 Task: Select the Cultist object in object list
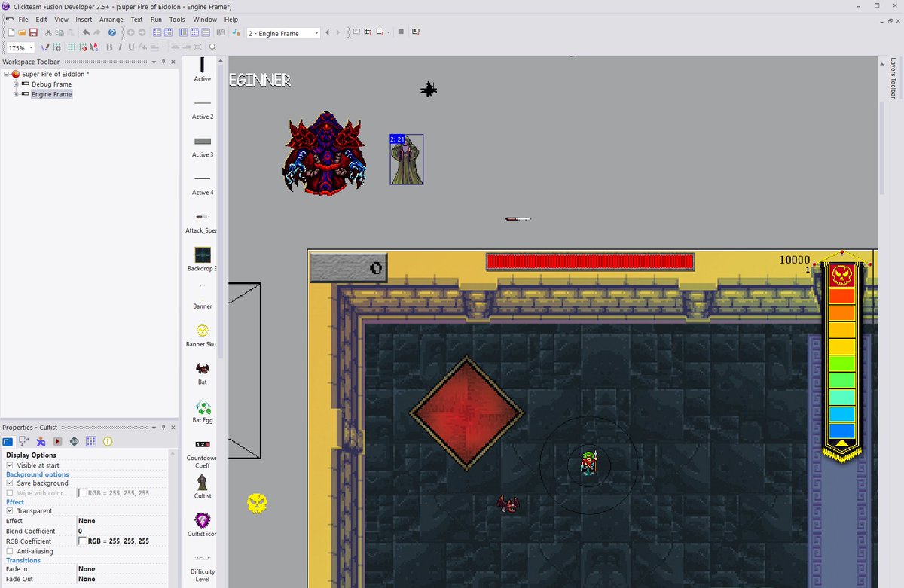tap(202, 486)
